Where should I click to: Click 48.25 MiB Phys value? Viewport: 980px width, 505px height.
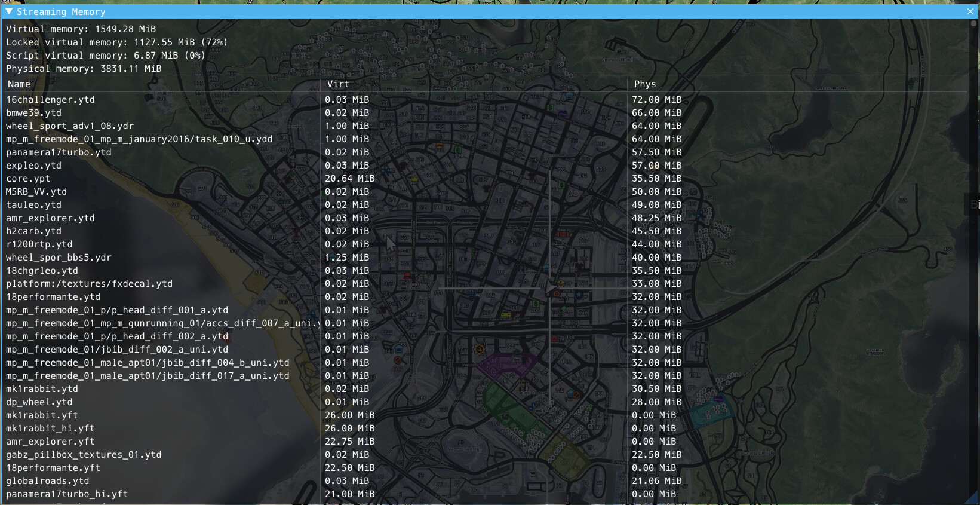(x=657, y=218)
